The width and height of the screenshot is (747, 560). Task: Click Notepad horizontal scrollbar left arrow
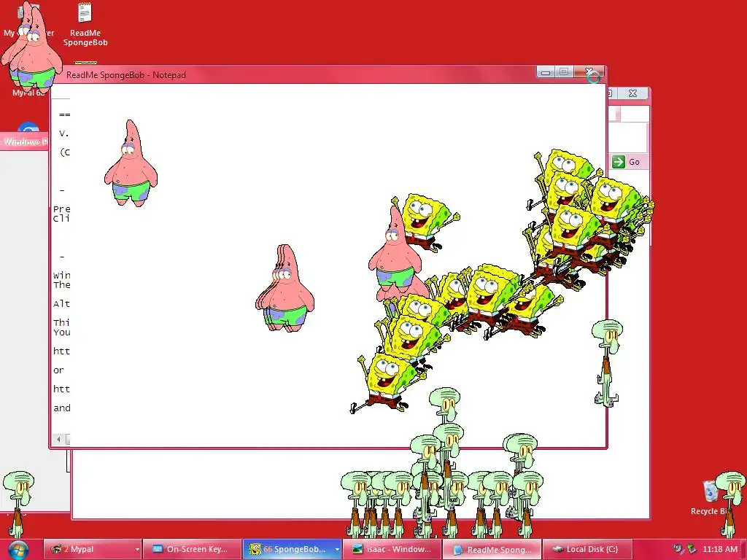point(58,439)
